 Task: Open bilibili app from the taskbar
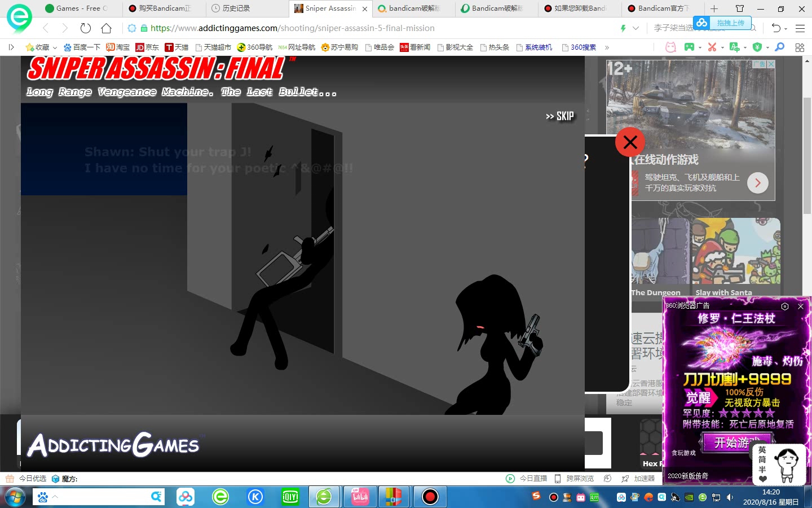360,497
